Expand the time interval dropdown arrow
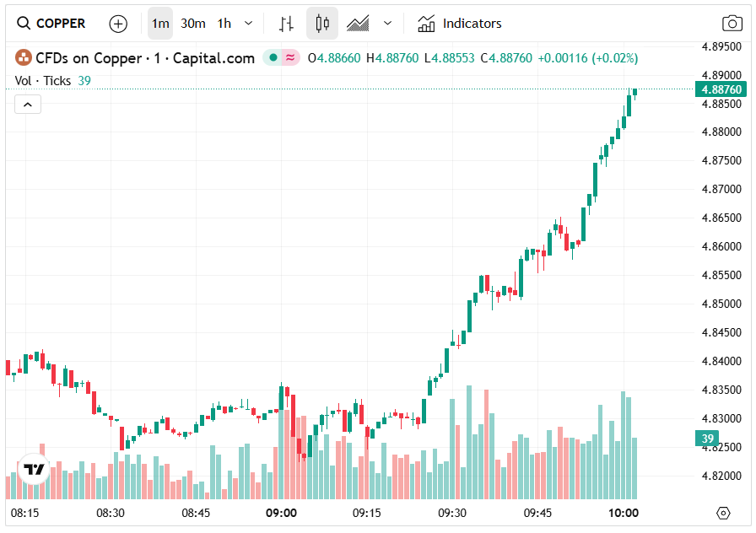756x533 pixels. 248,24
